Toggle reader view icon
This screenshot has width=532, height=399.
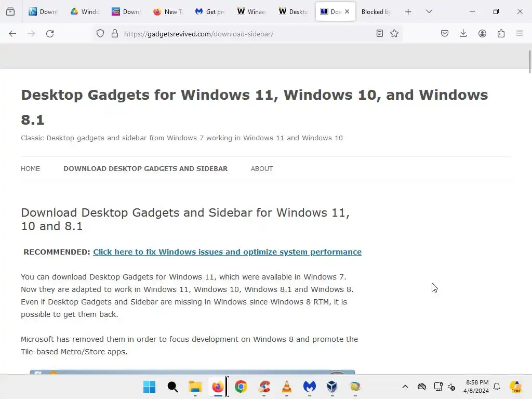[380, 33]
